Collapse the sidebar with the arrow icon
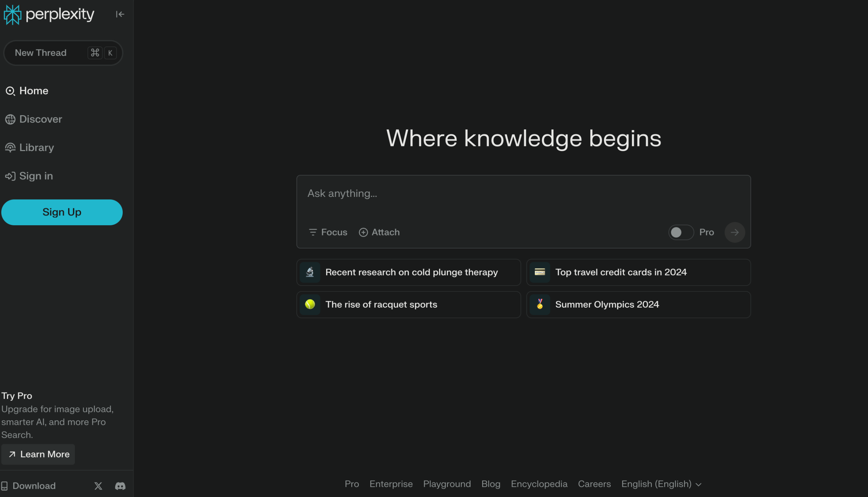 coord(120,14)
